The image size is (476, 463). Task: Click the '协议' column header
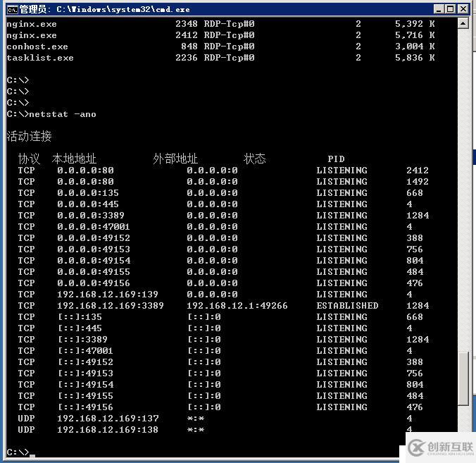tap(29, 159)
